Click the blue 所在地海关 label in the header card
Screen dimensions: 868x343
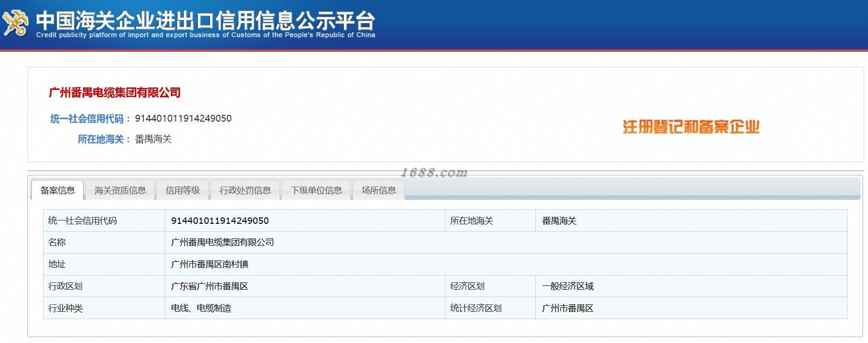(104, 139)
